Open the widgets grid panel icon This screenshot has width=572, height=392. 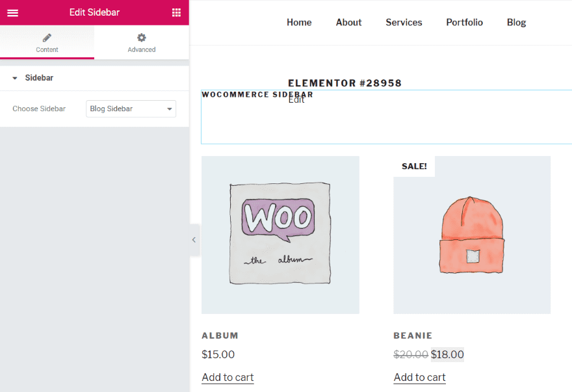[x=176, y=12]
